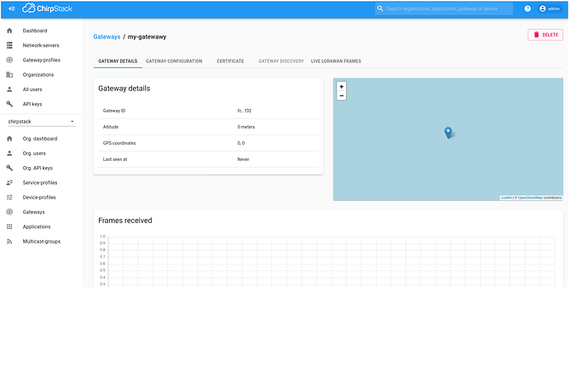Zoom out on the map
This screenshot has width=588, height=367.
coord(342,96)
